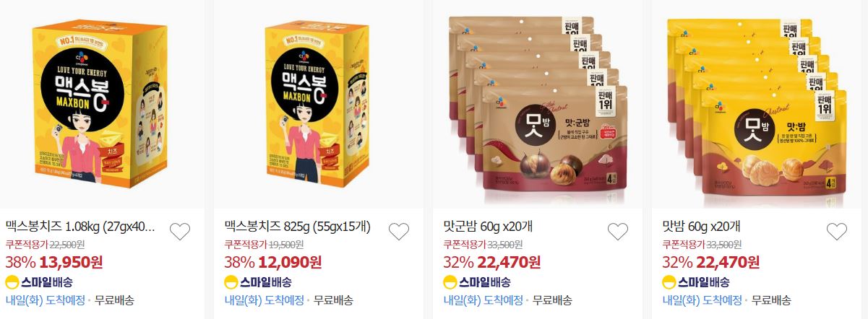Select the 맛밤 60g x20개 title
The image size is (868, 319).
[x=700, y=227]
